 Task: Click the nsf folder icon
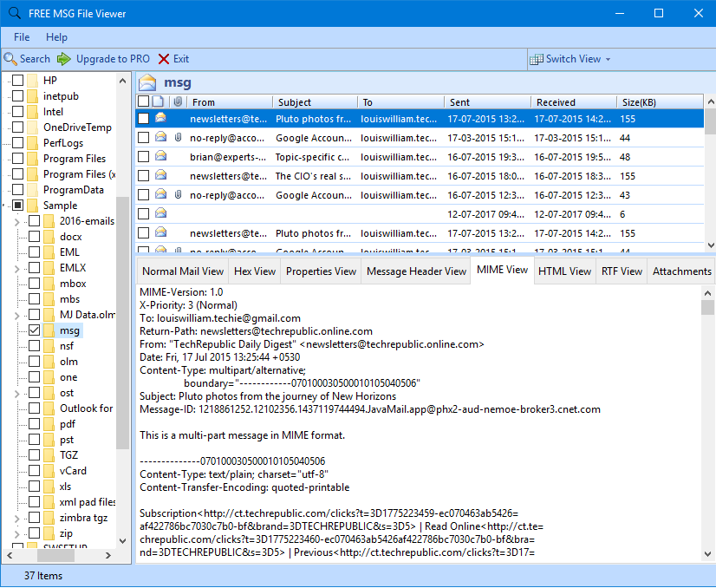pos(49,346)
